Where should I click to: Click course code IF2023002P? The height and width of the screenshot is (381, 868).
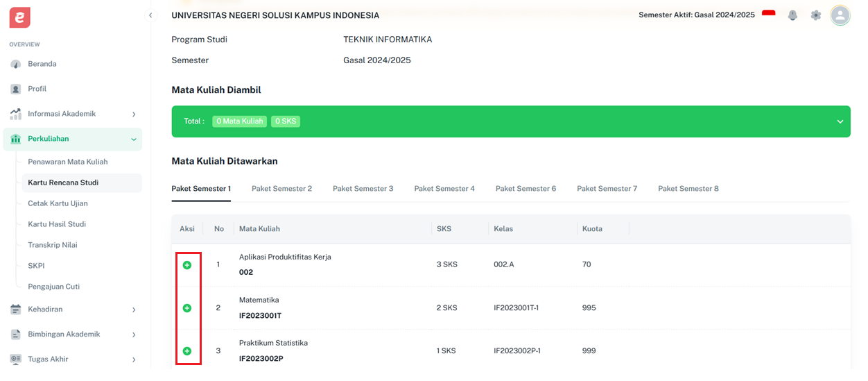pos(261,359)
